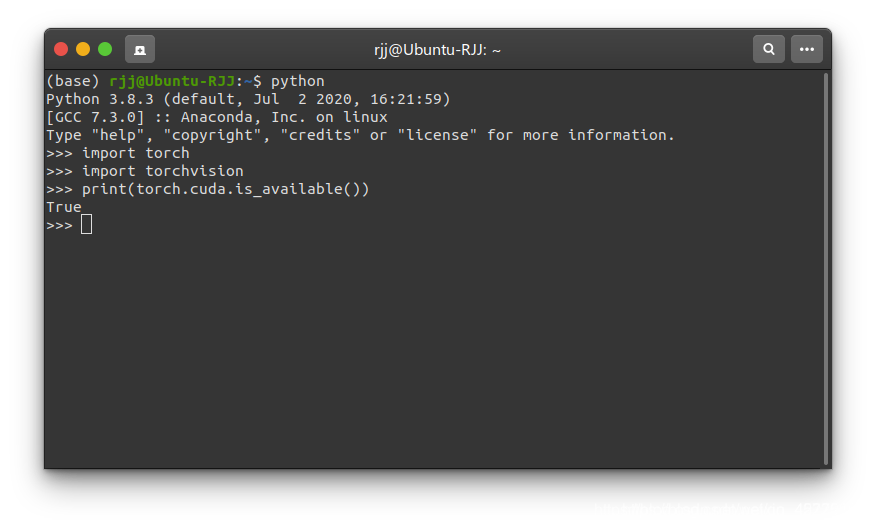
Task: Click the 'Python 3.8.3' version text
Action: coord(100,99)
